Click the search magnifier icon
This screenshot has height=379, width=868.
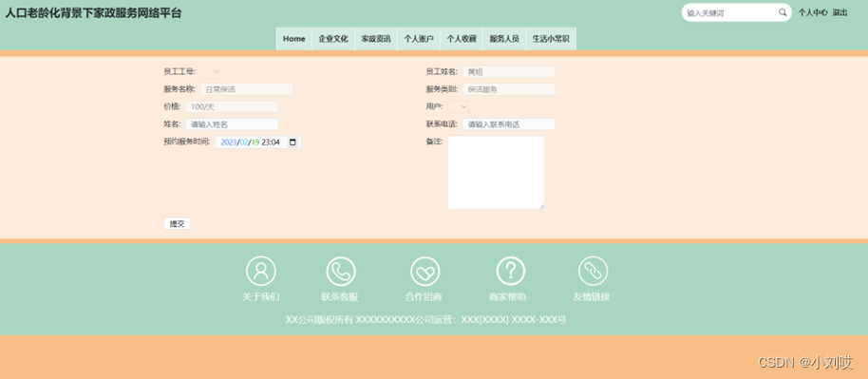coord(783,12)
